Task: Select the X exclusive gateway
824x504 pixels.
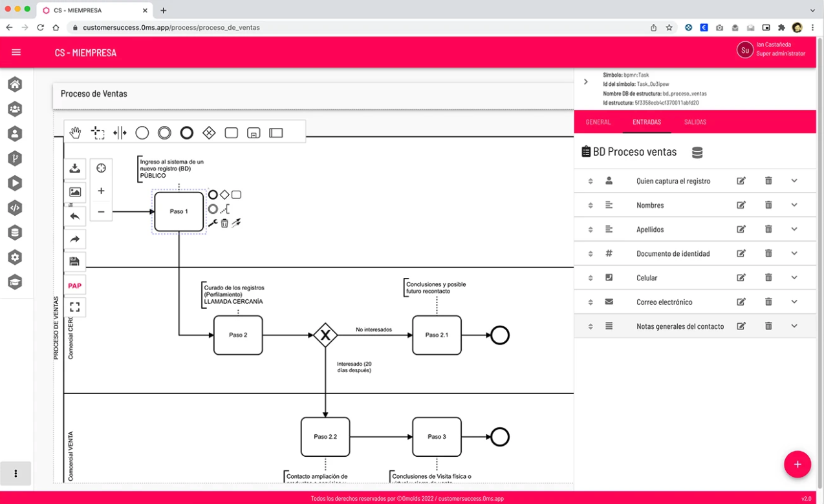Action: click(325, 335)
